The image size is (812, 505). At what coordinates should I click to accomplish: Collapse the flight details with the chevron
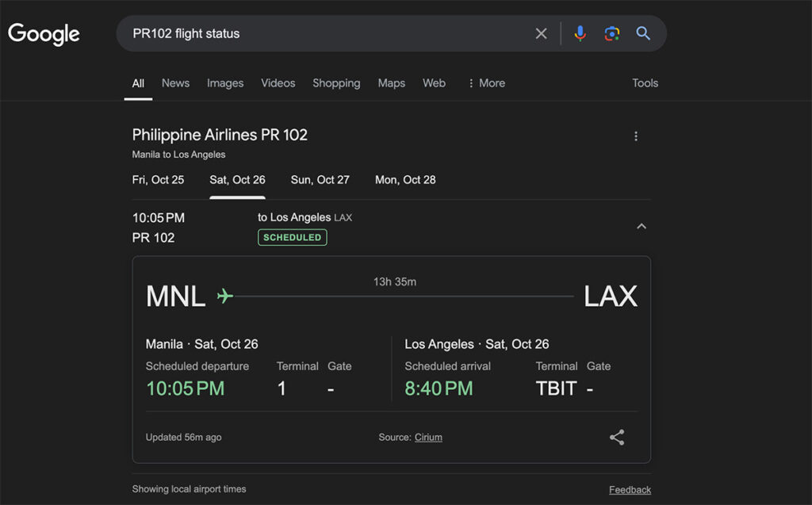pyautogui.click(x=642, y=226)
